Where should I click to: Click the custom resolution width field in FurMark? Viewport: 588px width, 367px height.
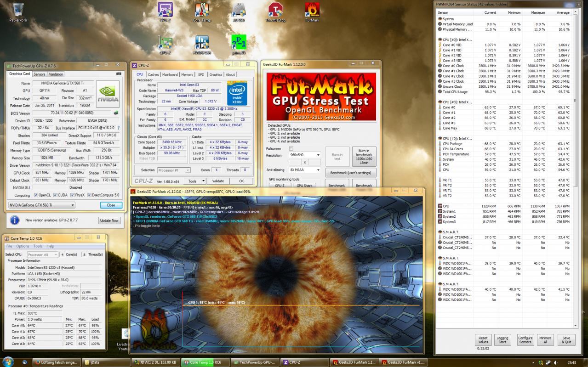(x=296, y=162)
